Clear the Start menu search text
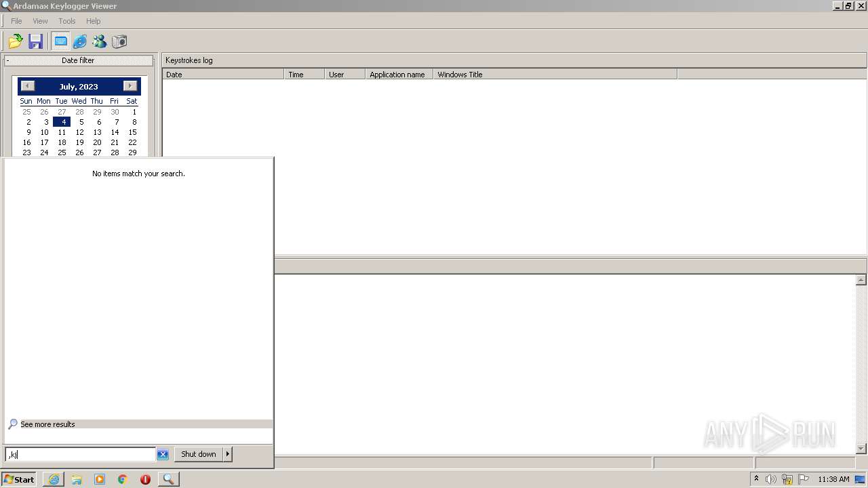 163,454
